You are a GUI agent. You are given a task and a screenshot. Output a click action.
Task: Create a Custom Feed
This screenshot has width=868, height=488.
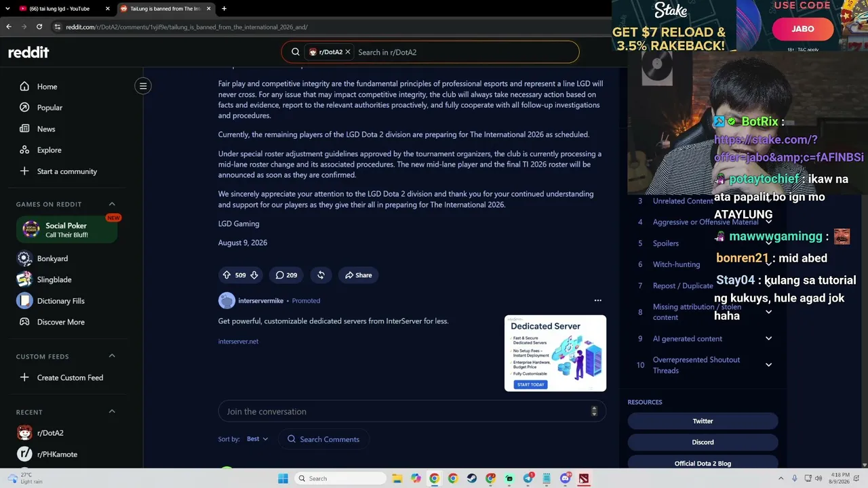tap(71, 378)
